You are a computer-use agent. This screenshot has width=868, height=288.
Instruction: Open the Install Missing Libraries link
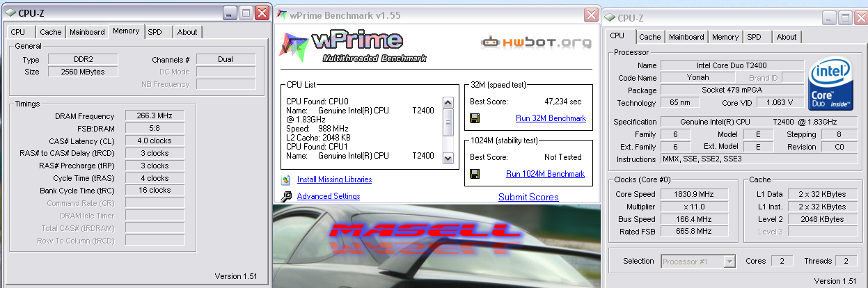coord(334,179)
